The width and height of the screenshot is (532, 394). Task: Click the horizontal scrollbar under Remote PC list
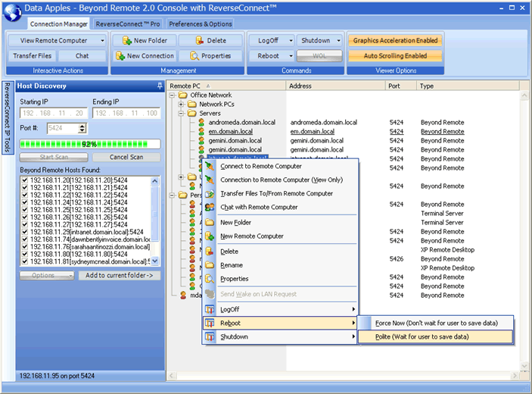343,375
